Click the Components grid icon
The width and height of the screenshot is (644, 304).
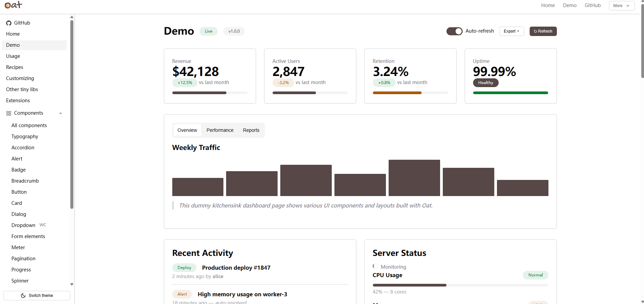point(9,113)
